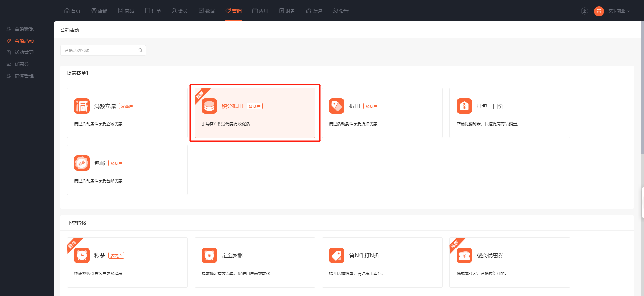Viewport: 644px width, 296px height.
Task: Click the description 店铺促销利器，快速提高商品销量。
Action: point(488,124)
